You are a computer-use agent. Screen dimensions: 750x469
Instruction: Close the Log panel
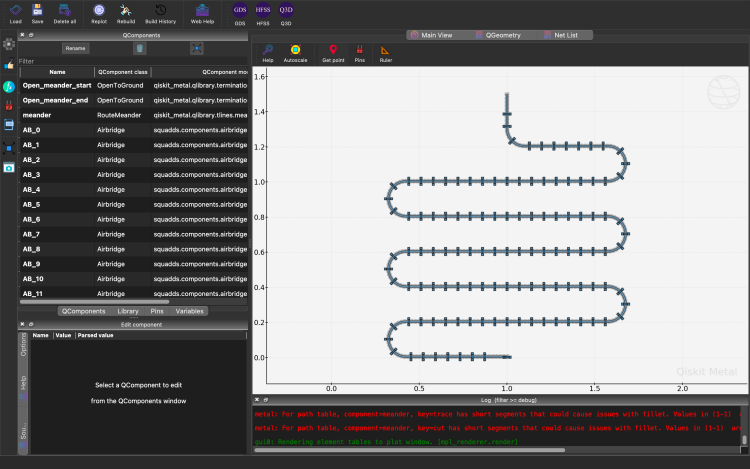(x=256, y=400)
